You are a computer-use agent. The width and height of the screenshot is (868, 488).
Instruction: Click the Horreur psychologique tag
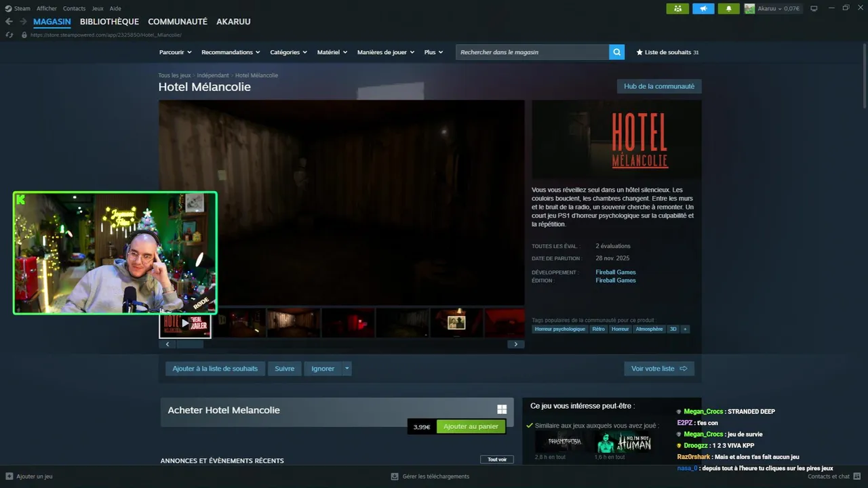coord(559,329)
